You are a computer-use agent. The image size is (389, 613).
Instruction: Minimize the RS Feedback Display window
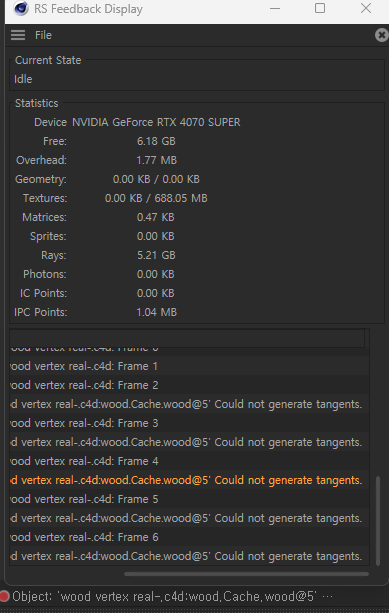pyautogui.click(x=275, y=8)
